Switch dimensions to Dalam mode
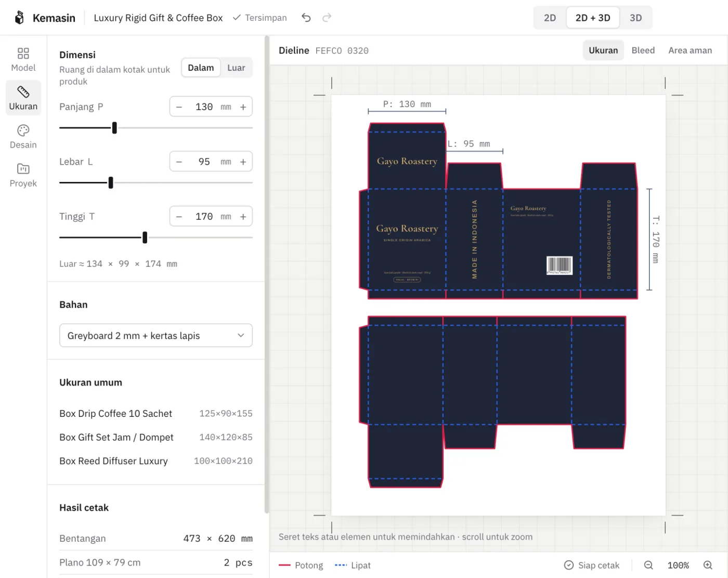This screenshot has width=728, height=578. [x=201, y=68]
